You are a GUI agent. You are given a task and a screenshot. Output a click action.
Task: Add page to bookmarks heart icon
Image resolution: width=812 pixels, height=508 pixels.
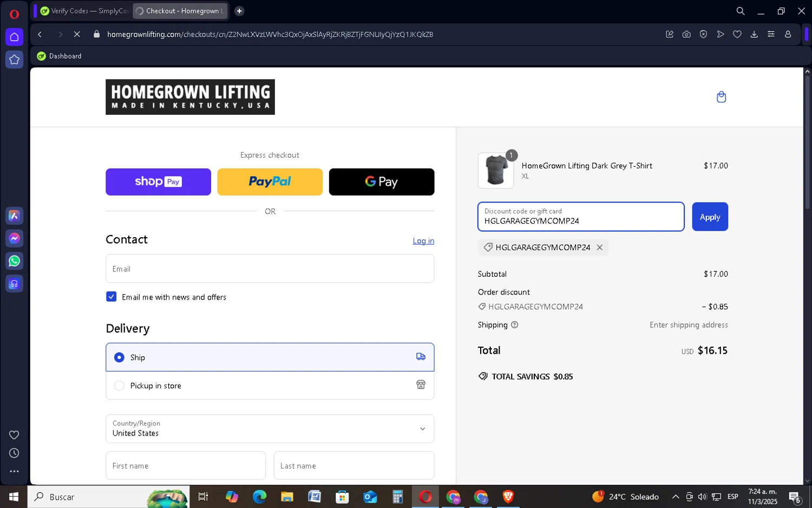[737, 34]
